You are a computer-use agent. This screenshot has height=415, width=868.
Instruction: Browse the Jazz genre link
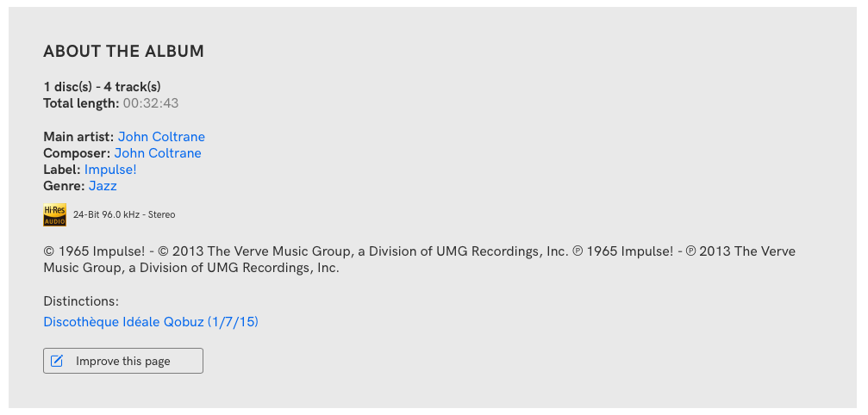[x=103, y=186]
